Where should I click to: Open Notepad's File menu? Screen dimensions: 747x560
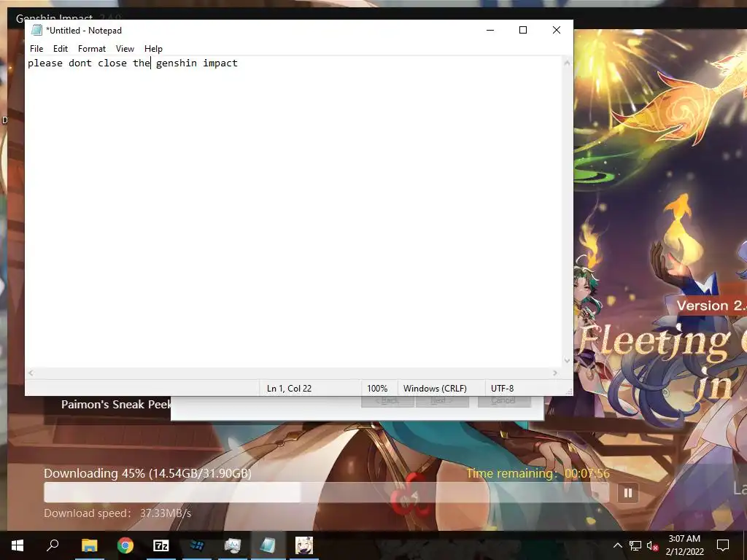tap(36, 49)
